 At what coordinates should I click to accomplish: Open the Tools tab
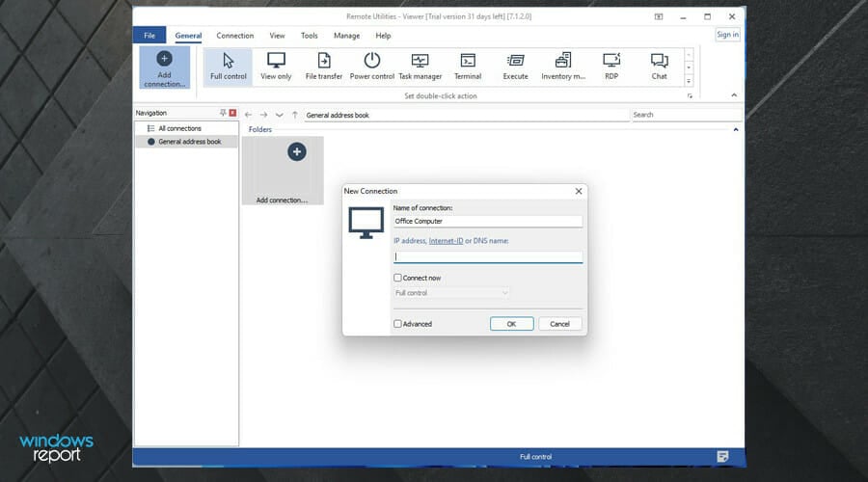(x=309, y=36)
